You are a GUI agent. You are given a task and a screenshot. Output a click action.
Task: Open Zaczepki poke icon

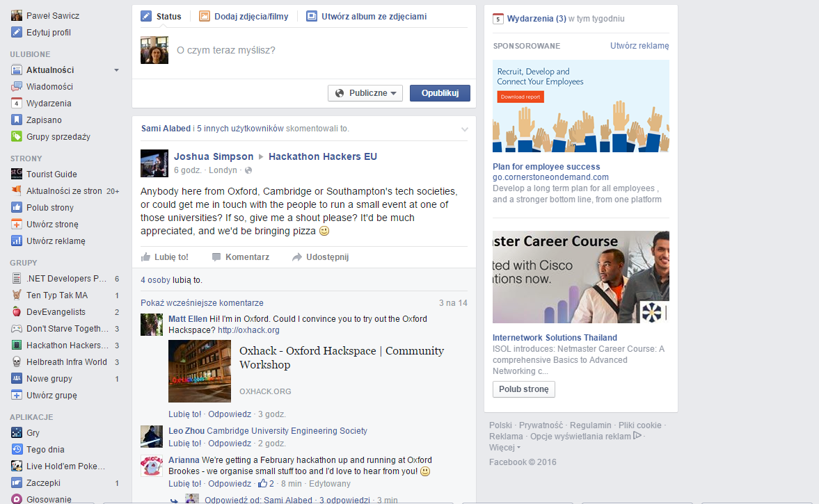(x=17, y=483)
